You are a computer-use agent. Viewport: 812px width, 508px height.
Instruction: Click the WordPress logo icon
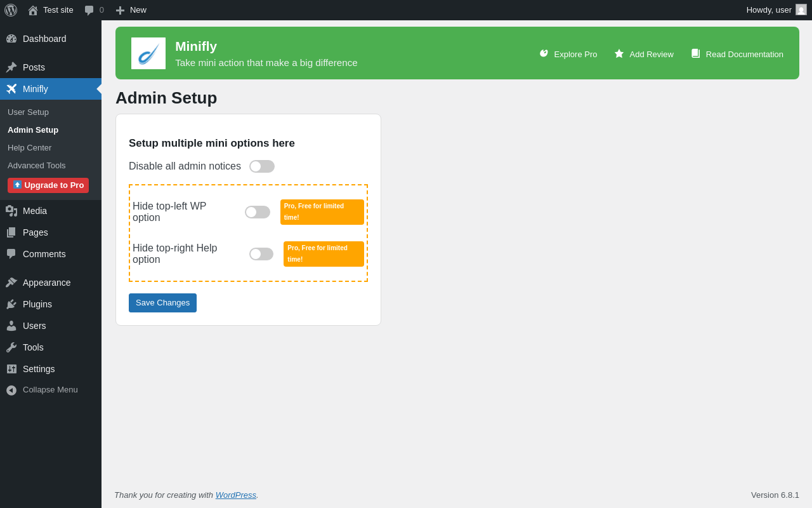(11, 10)
